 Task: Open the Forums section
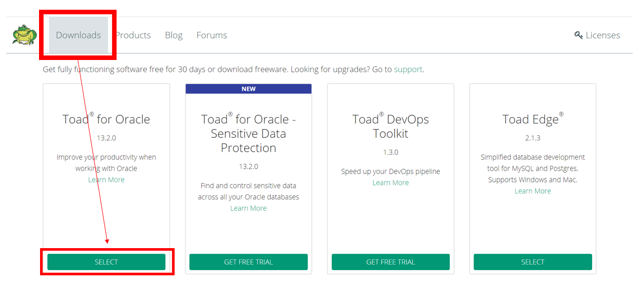pos(212,35)
